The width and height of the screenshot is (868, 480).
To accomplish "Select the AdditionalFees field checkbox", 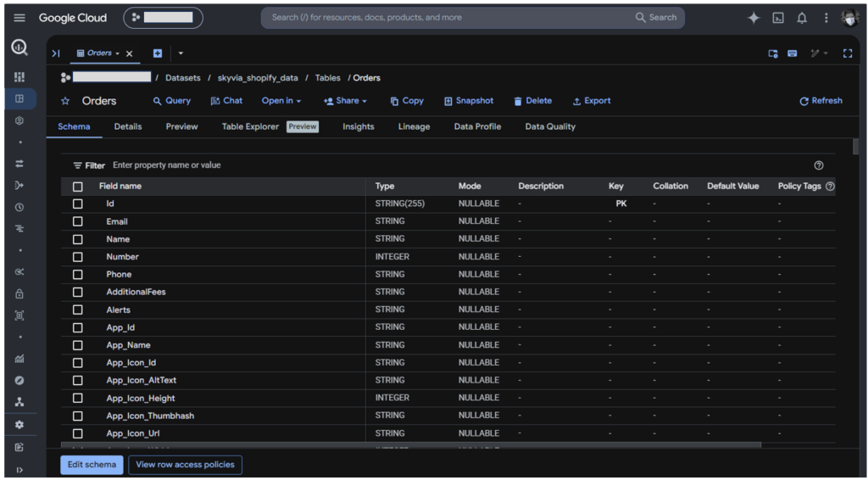I will 77,292.
